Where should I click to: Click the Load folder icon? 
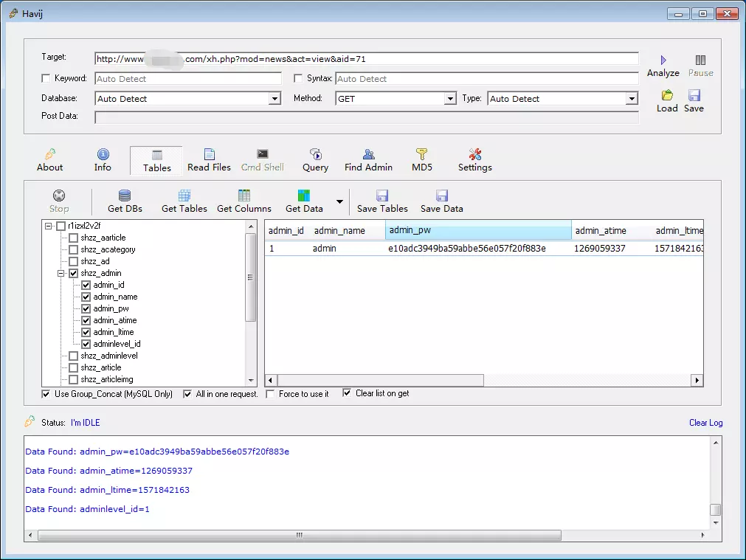coord(667,95)
